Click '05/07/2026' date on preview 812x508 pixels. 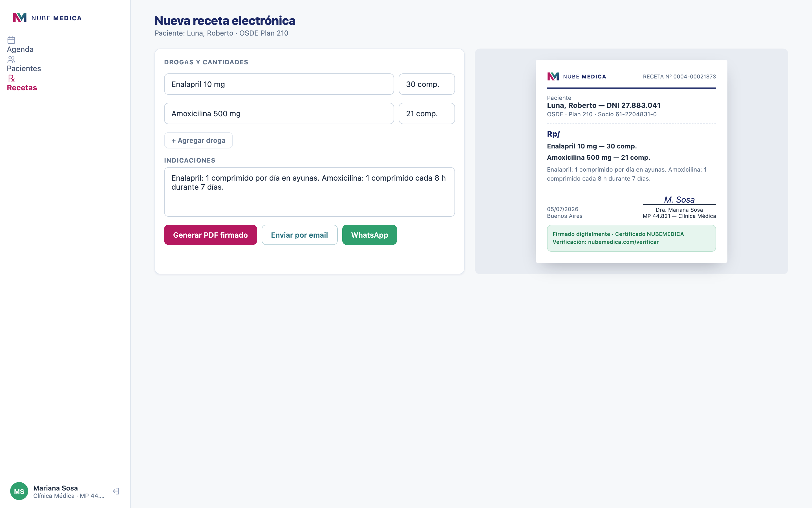562,209
